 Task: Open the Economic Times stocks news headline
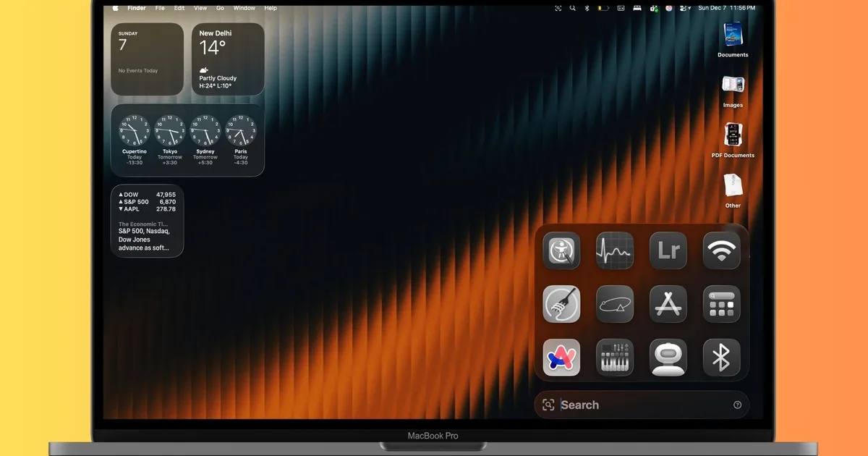147,236
